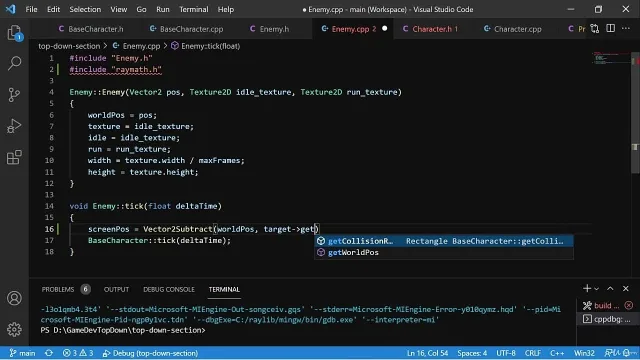
Task: Change end of line sequence CRLF
Action: tap(533, 353)
